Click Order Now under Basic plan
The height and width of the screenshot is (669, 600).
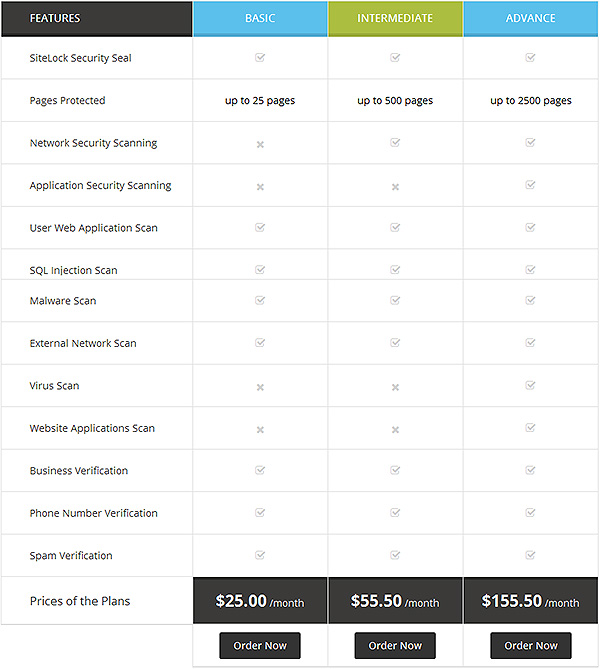point(260,646)
